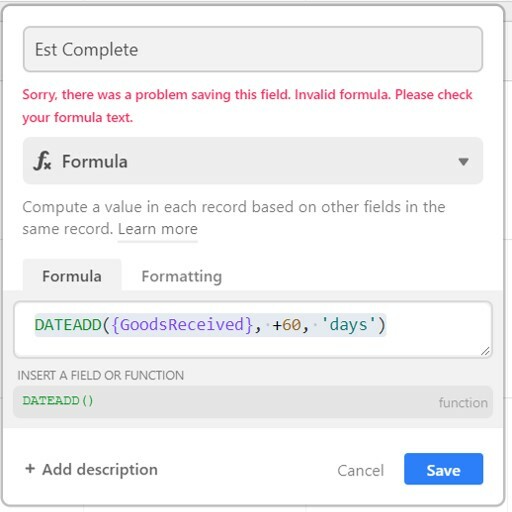Click the fx formula icon
The image size is (512, 512).
pos(42,161)
